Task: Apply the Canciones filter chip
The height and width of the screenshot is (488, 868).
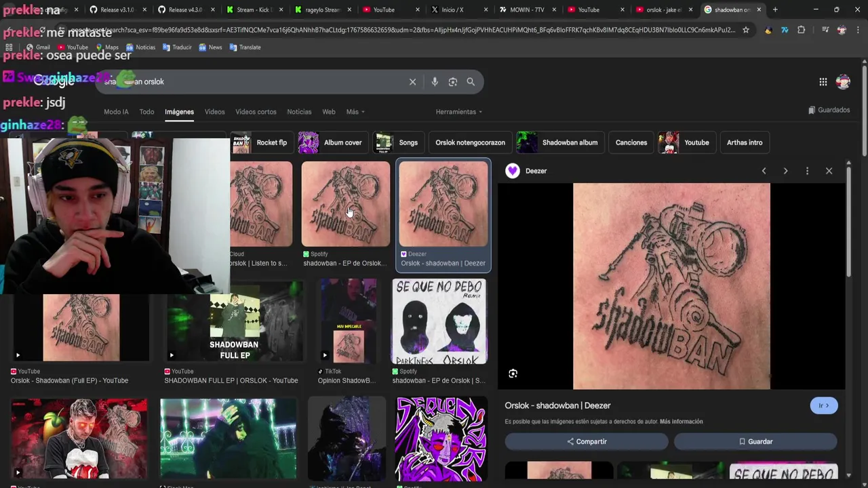Action: [x=631, y=142]
